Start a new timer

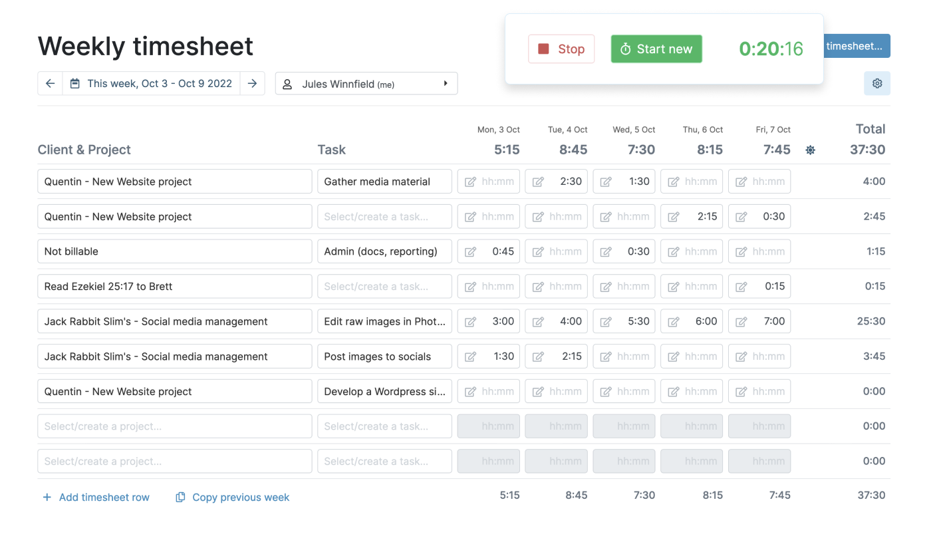[x=656, y=49]
